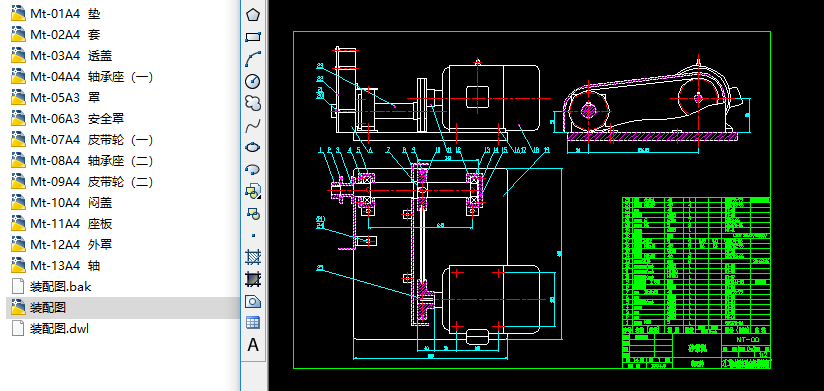Select file Mt-09A4 皮带轮（二）
Image resolution: width=824 pixels, height=391 pixels.
click(x=82, y=182)
